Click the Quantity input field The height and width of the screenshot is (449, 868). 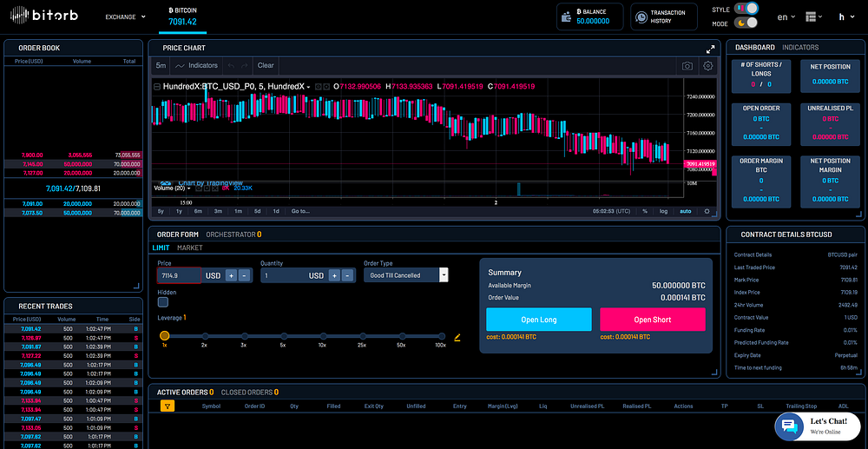pyautogui.click(x=282, y=275)
